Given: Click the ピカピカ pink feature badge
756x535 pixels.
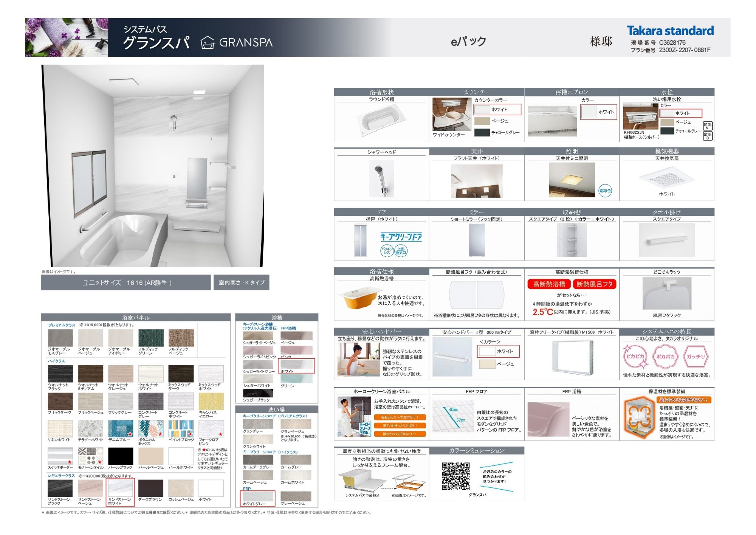Looking at the screenshot, I should (635, 357).
